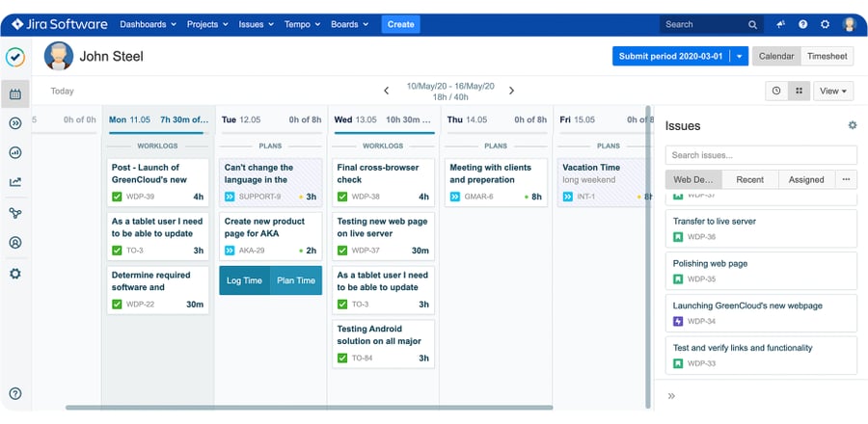Screen dimensions: 868x424
Task: Open the Issues dropdown menu
Action: (257, 24)
